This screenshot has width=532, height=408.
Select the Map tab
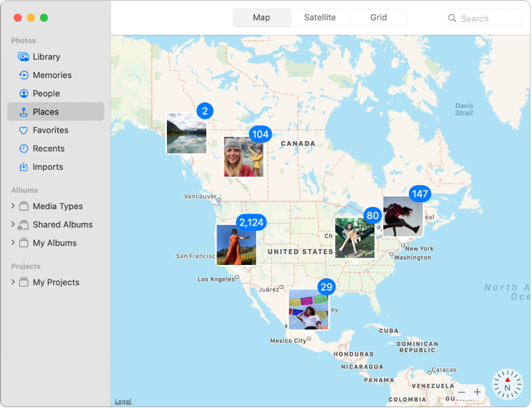(x=262, y=17)
